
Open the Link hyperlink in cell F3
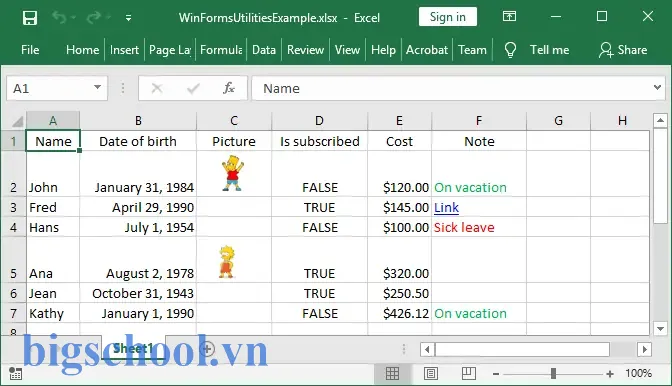(446, 207)
